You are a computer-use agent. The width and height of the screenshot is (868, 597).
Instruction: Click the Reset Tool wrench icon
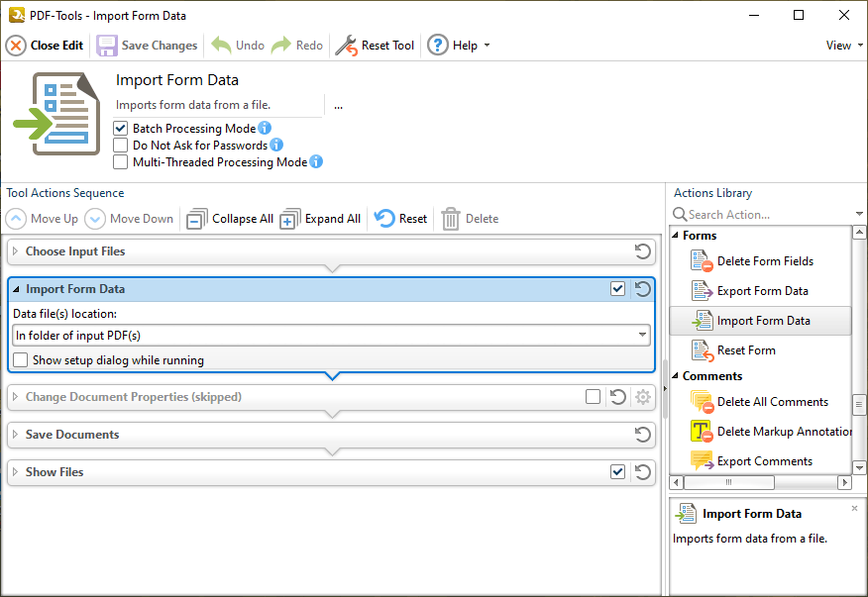coord(347,46)
